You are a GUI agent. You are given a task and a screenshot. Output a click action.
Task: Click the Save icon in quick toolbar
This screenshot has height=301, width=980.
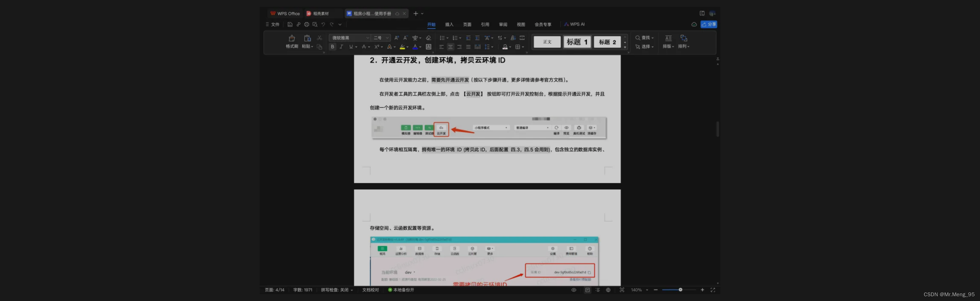tap(290, 24)
